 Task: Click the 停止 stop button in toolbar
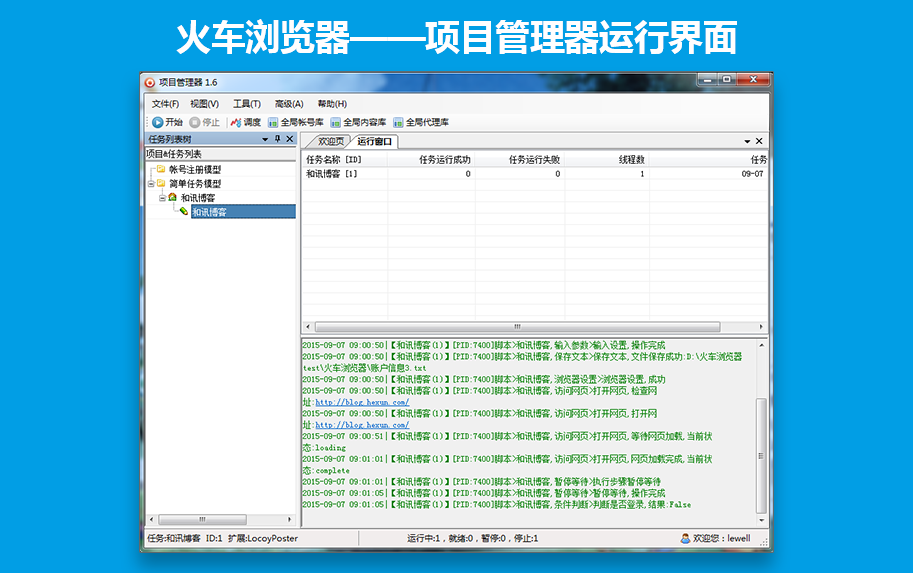click(204, 122)
